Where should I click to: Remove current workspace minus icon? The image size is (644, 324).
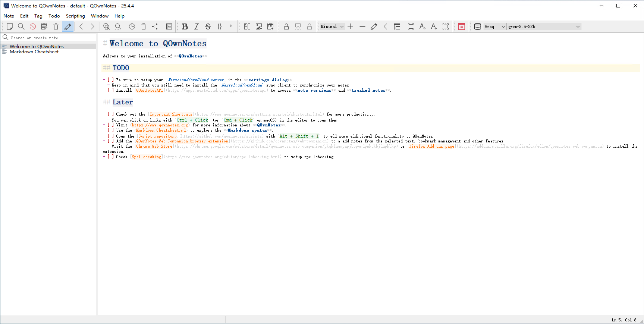point(362,26)
